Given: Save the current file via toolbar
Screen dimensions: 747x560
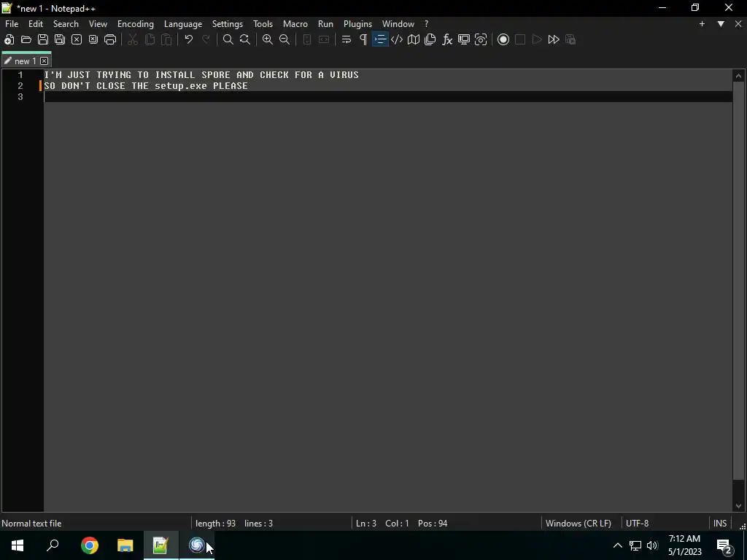Looking at the screenshot, I should (43, 39).
